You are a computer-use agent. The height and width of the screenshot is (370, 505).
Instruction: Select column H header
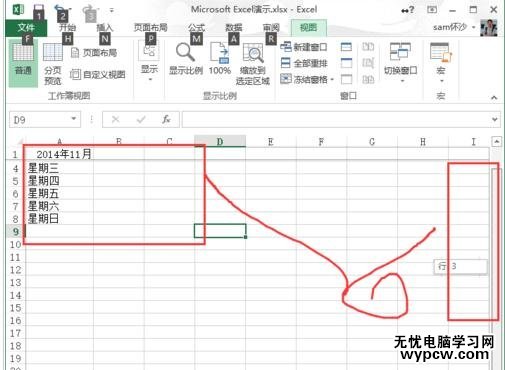click(x=423, y=142)
